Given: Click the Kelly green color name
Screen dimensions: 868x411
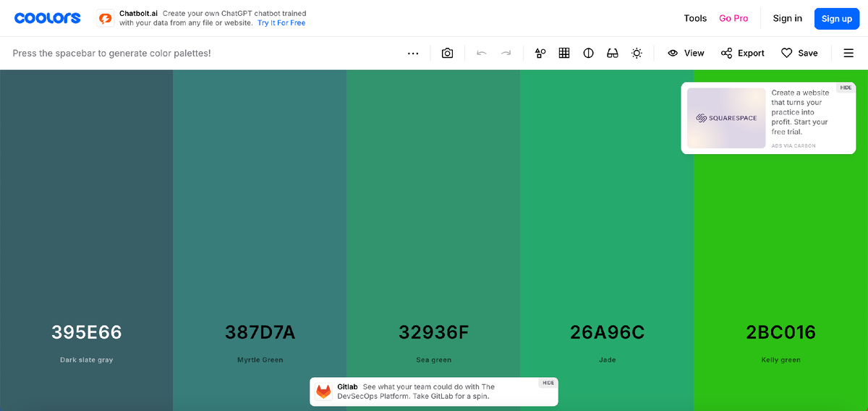Looking at the screenshot, I should (781, 360).
